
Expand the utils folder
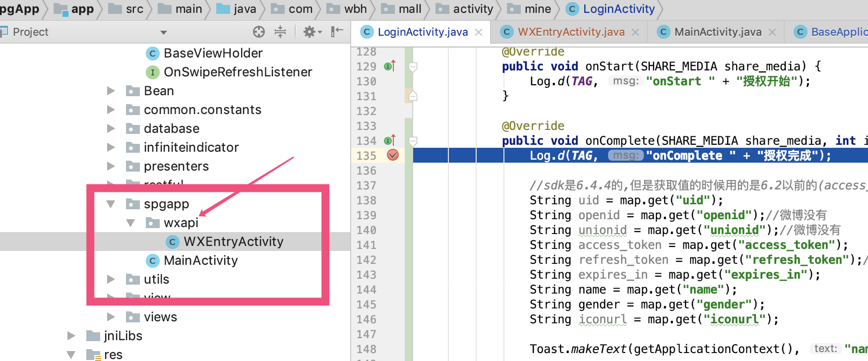(x=111, y=280)
